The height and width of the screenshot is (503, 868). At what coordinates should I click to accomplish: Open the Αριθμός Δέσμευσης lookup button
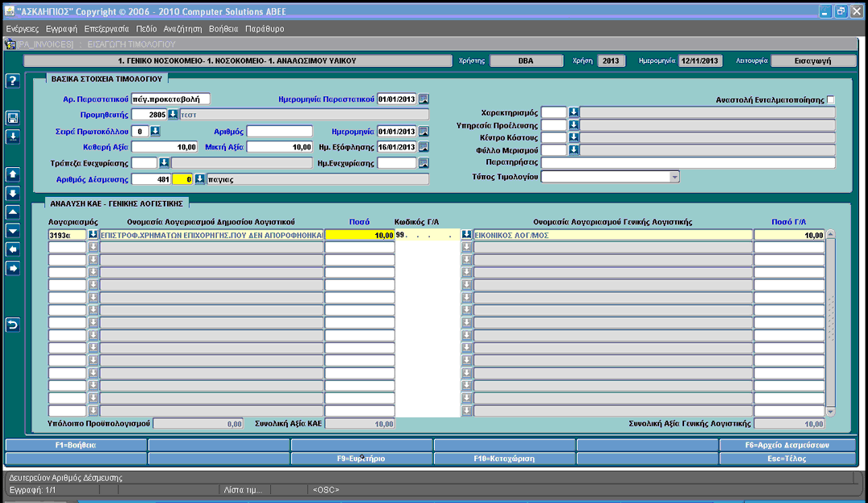199,179
